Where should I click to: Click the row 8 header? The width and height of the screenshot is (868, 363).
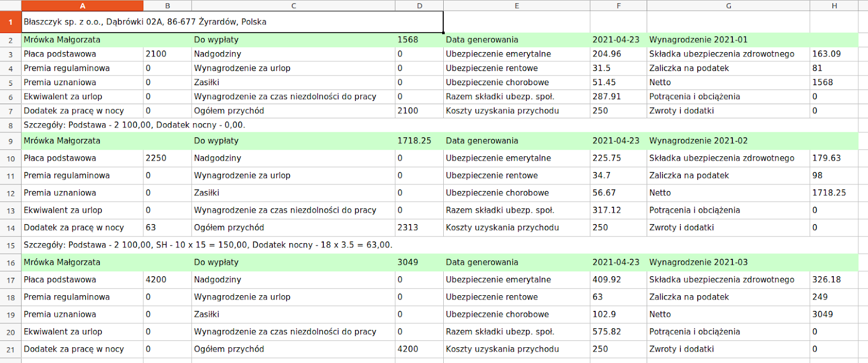10,125
